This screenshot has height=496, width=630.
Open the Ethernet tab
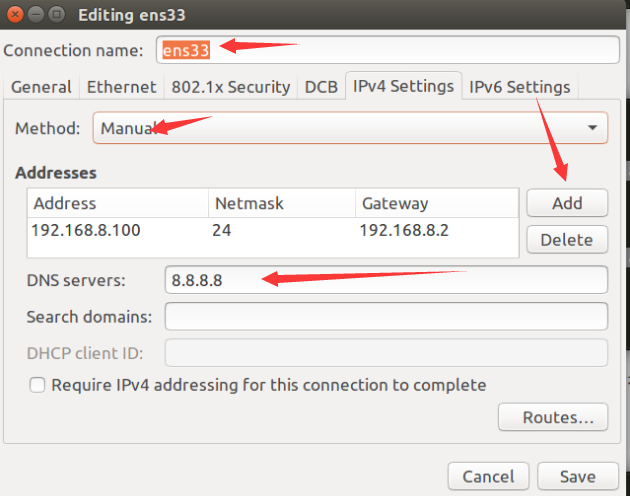121,87
